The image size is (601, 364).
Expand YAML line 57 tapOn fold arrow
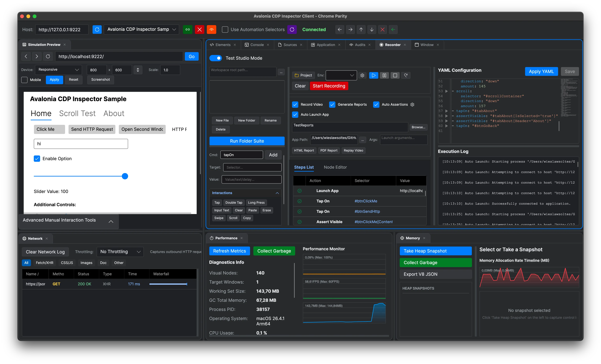(446, 111)
